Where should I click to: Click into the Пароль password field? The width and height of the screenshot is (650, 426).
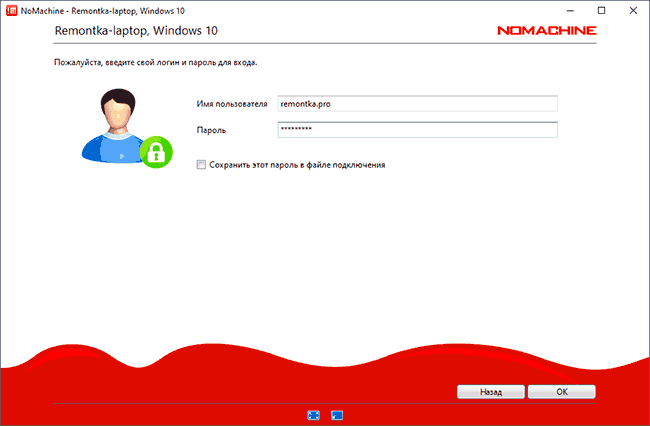coord(416,129)
